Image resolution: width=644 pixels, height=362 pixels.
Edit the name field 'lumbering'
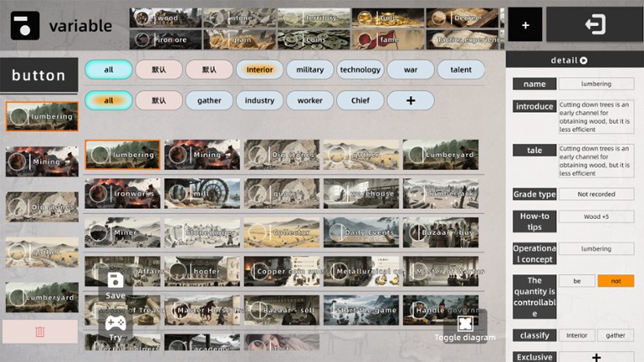(596, 84)
